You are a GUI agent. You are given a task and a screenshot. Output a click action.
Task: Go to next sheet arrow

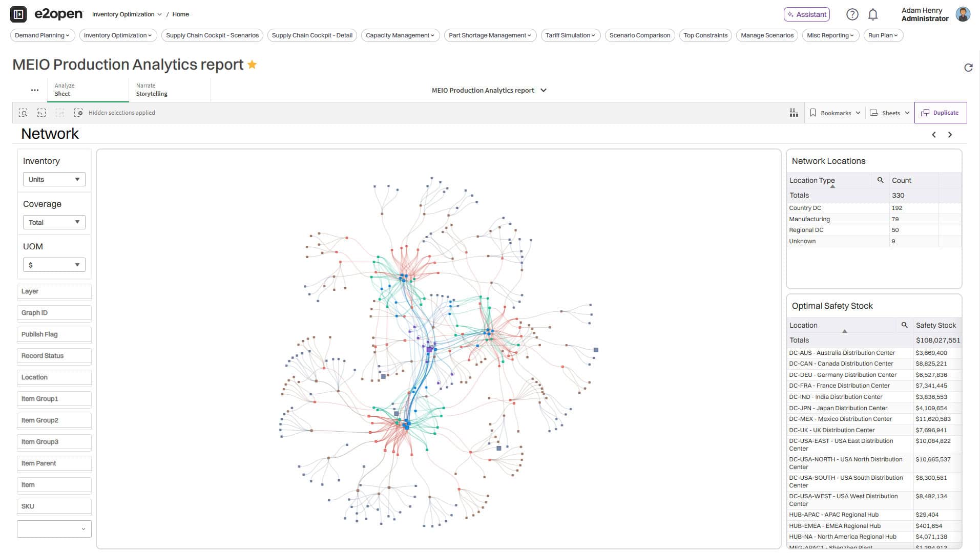[950, 135]
